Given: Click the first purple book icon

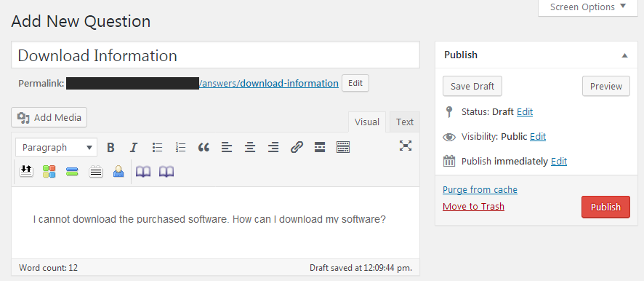Looking at the screenshot, I should [x=143, y=172].
